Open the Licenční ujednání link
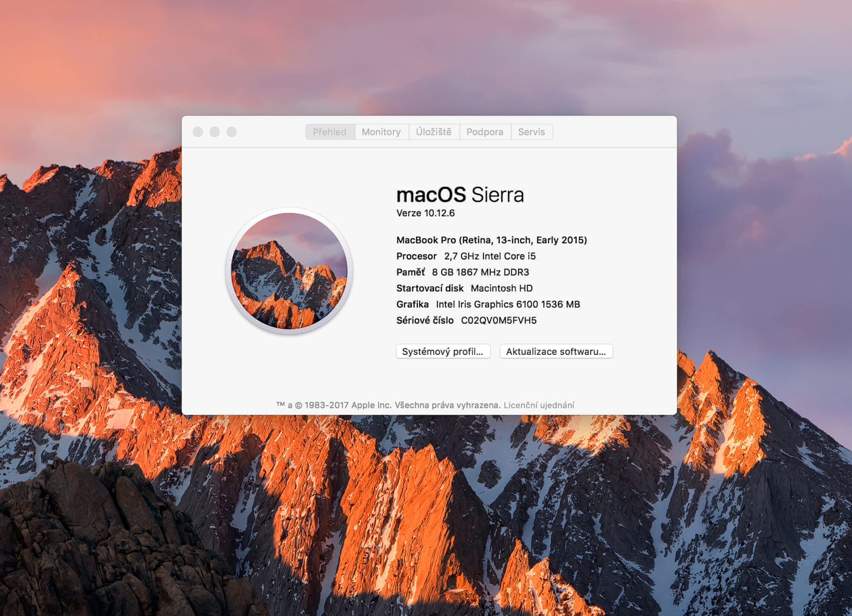 click(539, 405)
